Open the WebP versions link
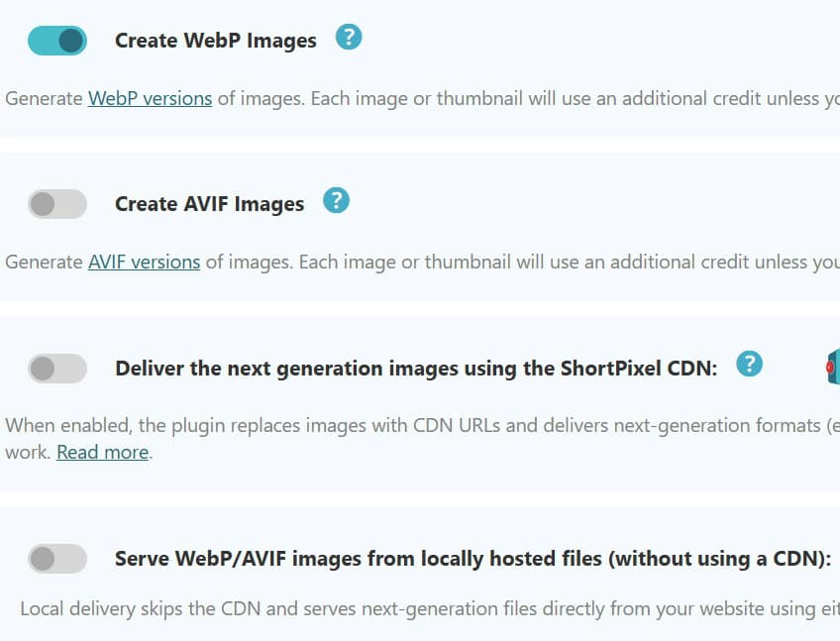The width and height of the screenshot is (840, 641). point(150,99)
